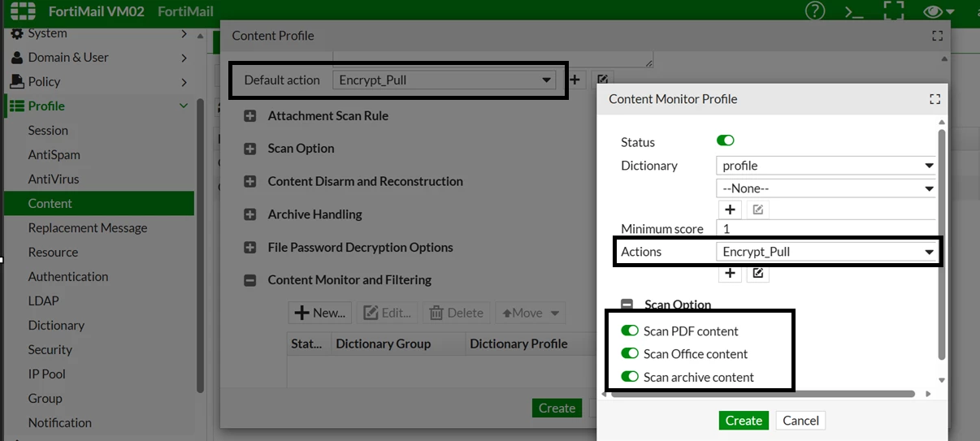Click the FortiMail logo icon
980x441 pixels.
23,11
